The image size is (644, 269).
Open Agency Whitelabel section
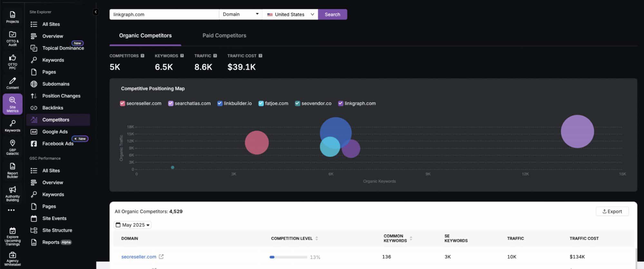12,259
